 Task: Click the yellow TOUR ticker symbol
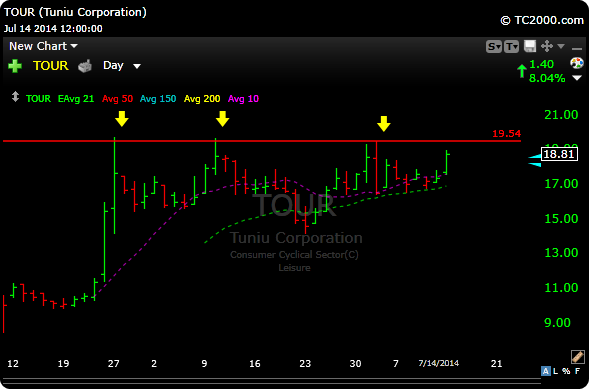(x=51, y=66)
